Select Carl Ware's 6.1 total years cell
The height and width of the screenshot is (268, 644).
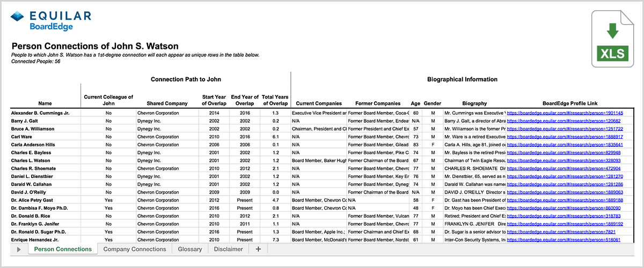pyautogui.click(x=275, y=137)
